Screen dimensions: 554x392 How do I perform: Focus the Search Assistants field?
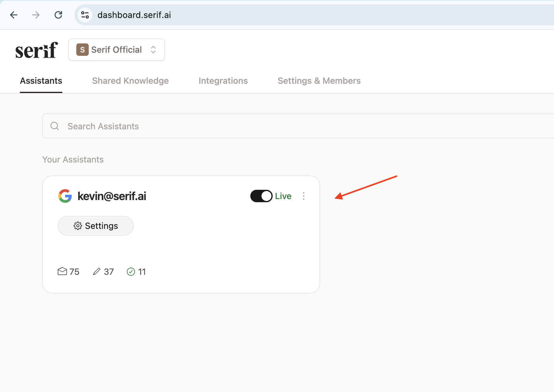(x=298, y=126)
